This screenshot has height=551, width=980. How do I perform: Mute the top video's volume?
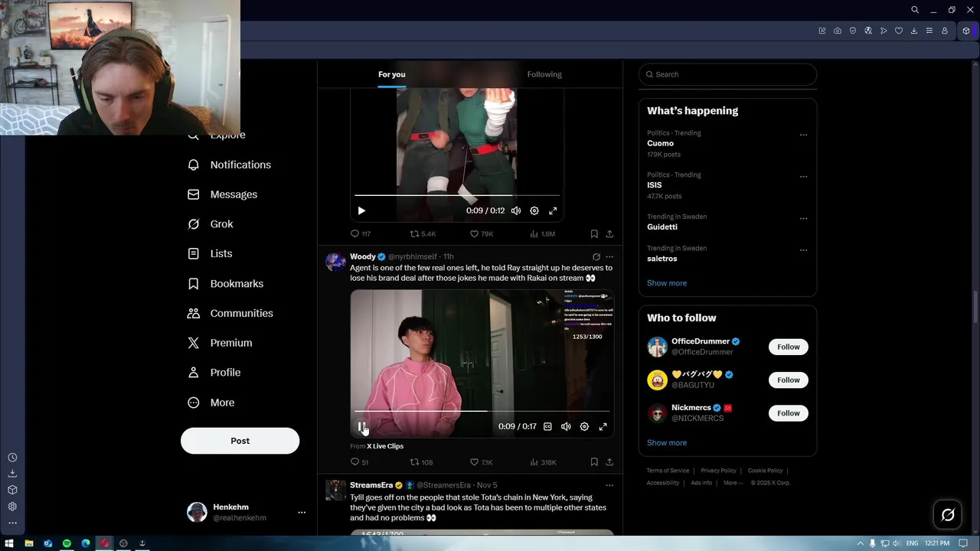click(x=516, y=211)
